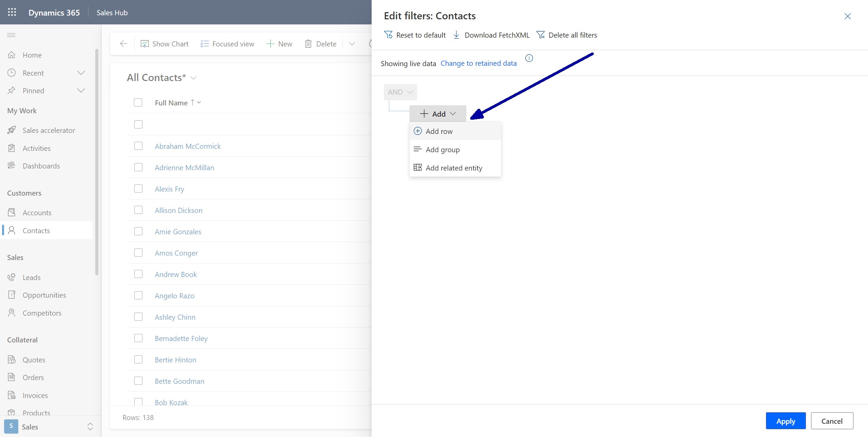Choose Add related entity option

pos(455,168)
